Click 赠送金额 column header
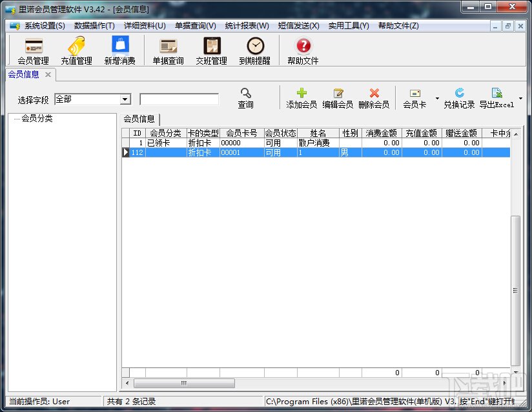The width and height of the screenshot is (532, 412). click(462, 133)
